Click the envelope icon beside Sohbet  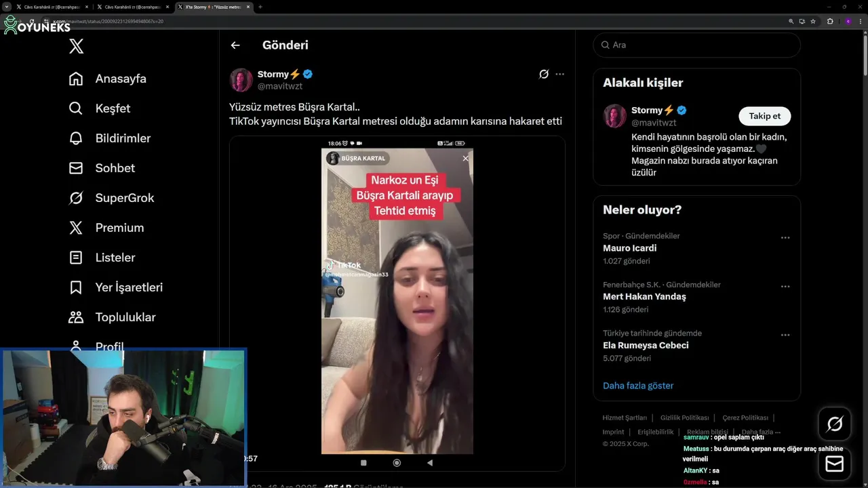click(76, 168)
